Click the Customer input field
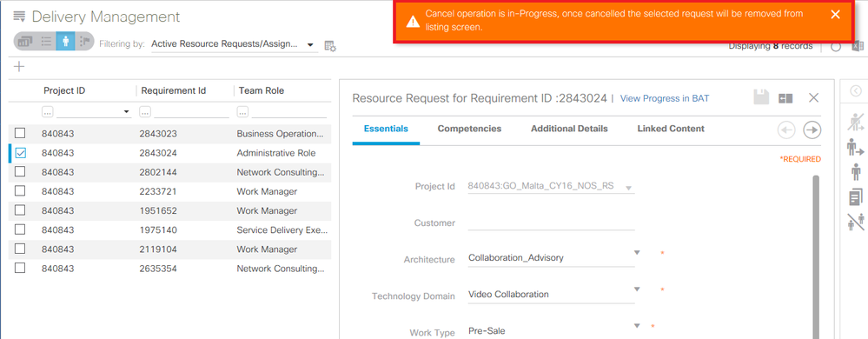This screenshot has height=339, width=868. 551,223
